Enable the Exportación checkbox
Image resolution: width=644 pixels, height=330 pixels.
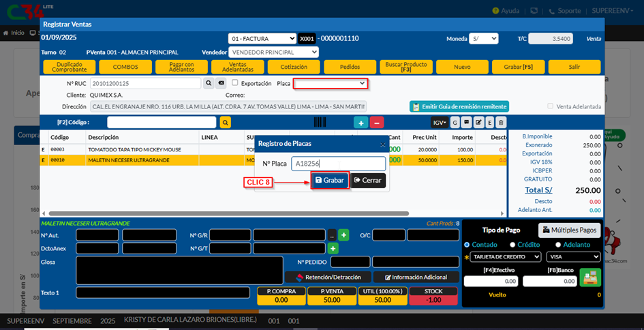click(x=235, y=83)
